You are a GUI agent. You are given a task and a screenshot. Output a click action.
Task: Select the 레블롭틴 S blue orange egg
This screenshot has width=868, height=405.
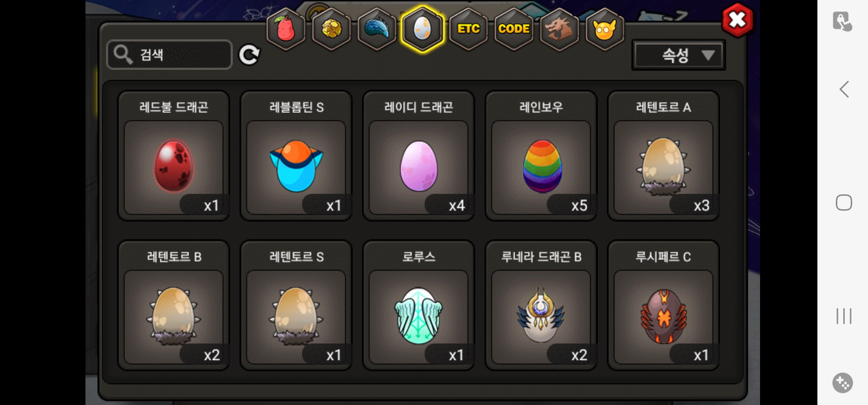coord(296,156)
